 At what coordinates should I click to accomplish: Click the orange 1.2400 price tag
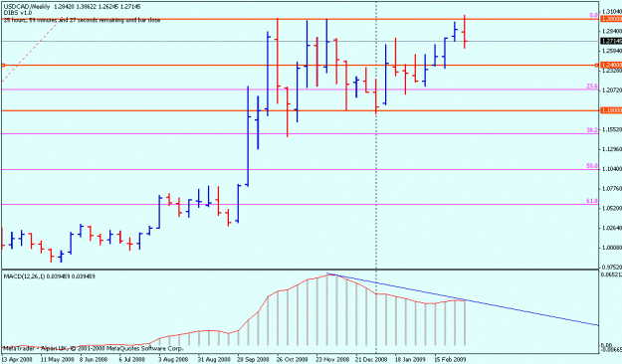point(611,65)
